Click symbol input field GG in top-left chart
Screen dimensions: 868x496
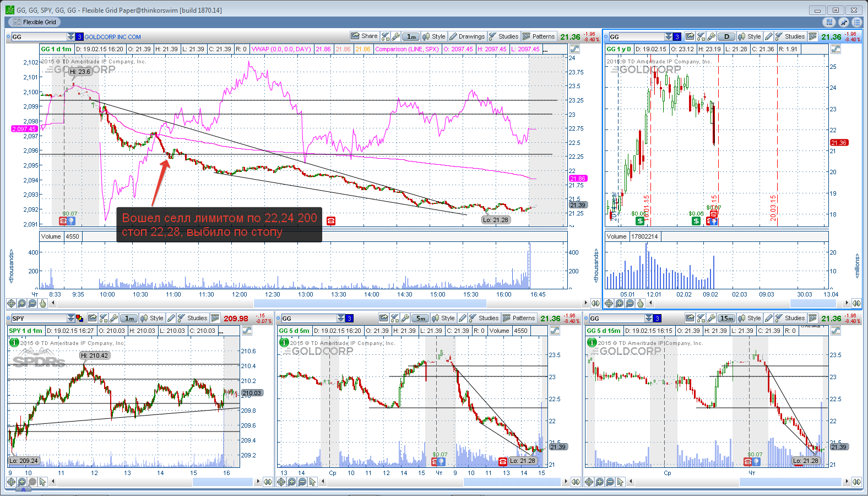click(39, 37)
